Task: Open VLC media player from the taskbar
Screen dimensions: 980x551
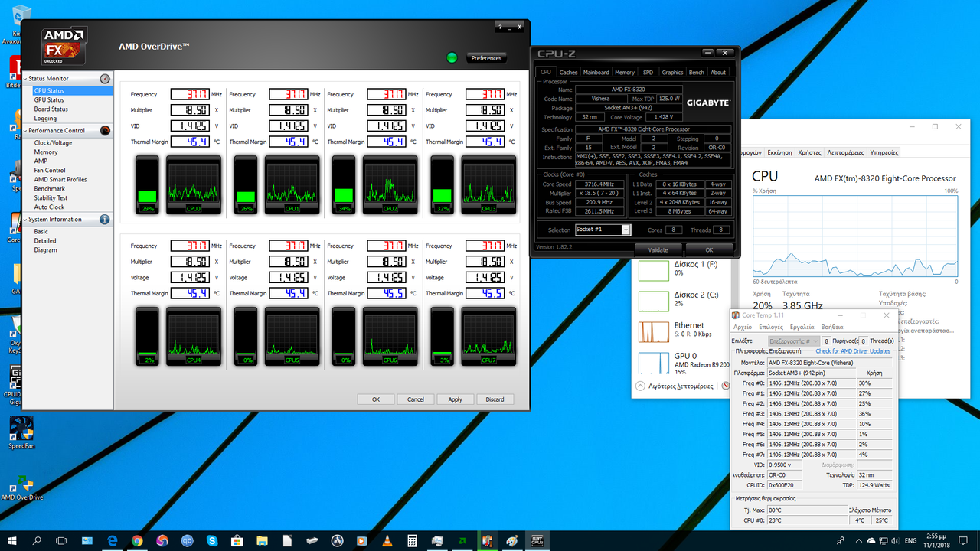Action: (x=386, y=540)
